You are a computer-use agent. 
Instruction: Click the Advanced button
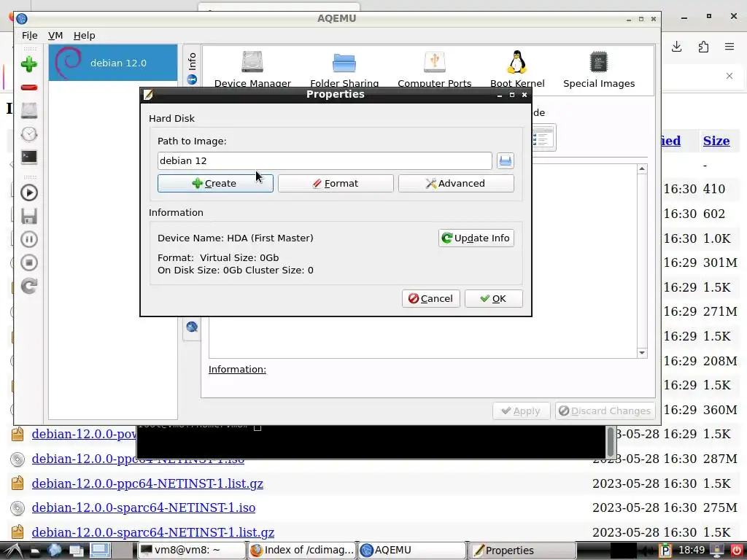(456, 183)
